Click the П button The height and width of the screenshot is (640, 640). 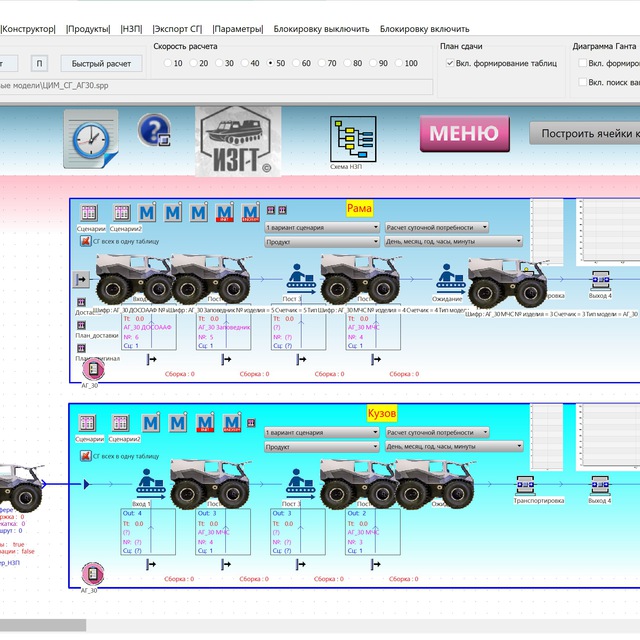point(39,64)
